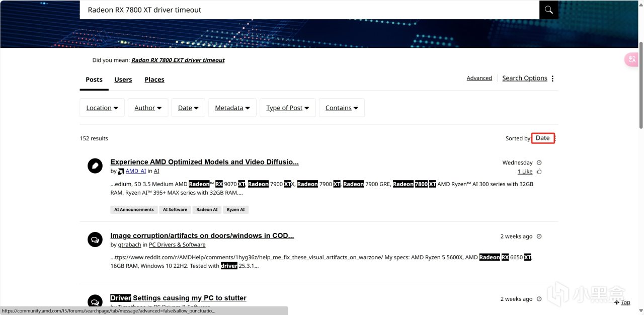Click the AMD logo avatar beside AMD_AI
This screenshot has width=644, height=315.
tap(121, 171)
